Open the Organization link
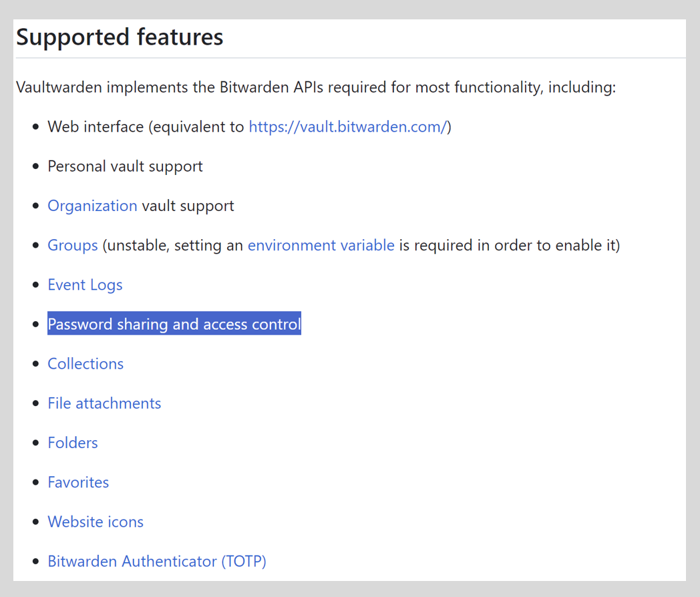 pyautogui.click(x=92, y=206)
